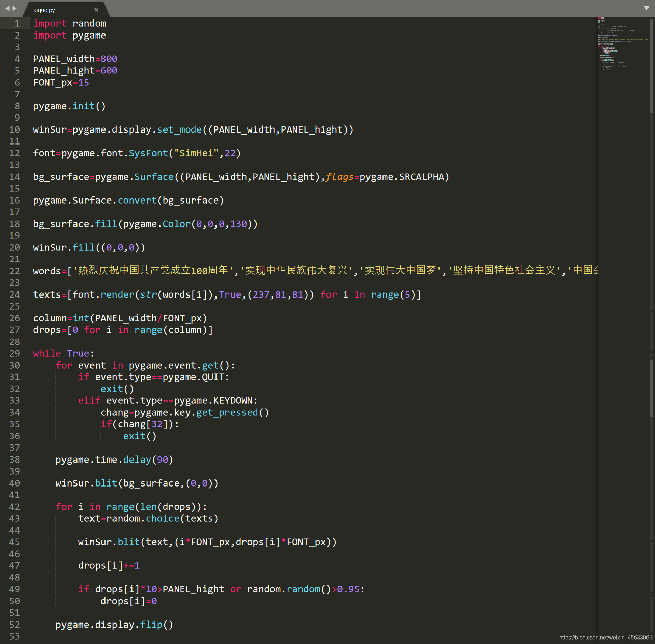The image size is (655, 644).
Task: Click the set_mode function call
Action: 179,129
